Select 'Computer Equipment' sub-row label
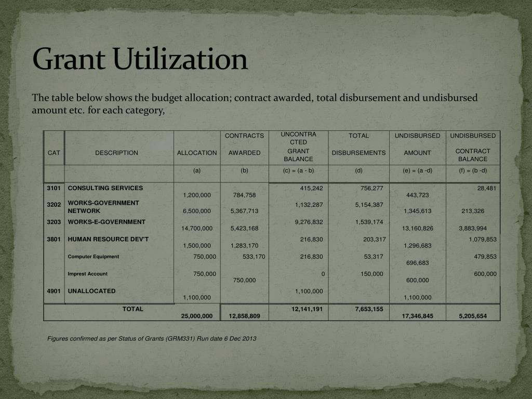The height and width of the screenshot is (399, 532). click(94, 257)
